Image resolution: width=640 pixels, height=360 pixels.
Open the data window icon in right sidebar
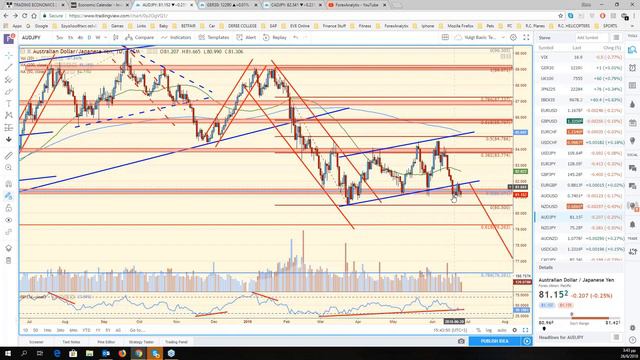coord(632,86)
